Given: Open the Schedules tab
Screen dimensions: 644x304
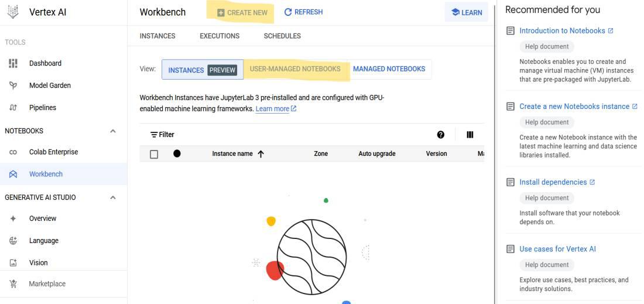Looking at the screenshot, I should [282, 36].
